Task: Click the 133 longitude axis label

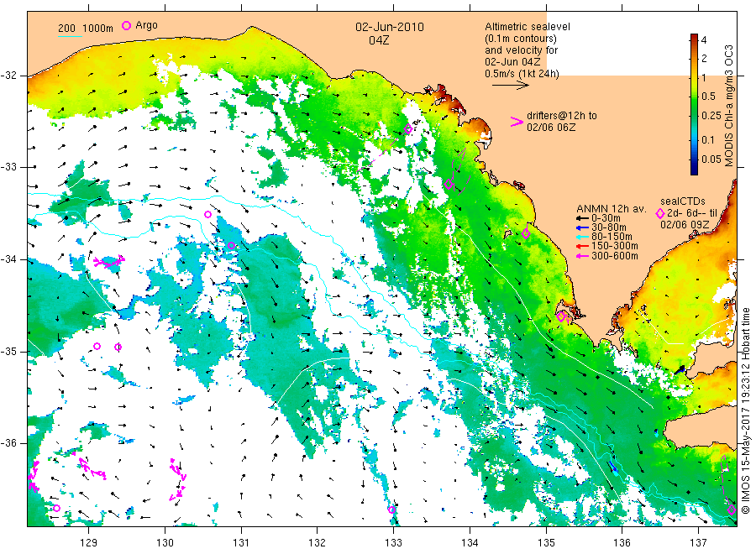Action: [x=393, y=542]
